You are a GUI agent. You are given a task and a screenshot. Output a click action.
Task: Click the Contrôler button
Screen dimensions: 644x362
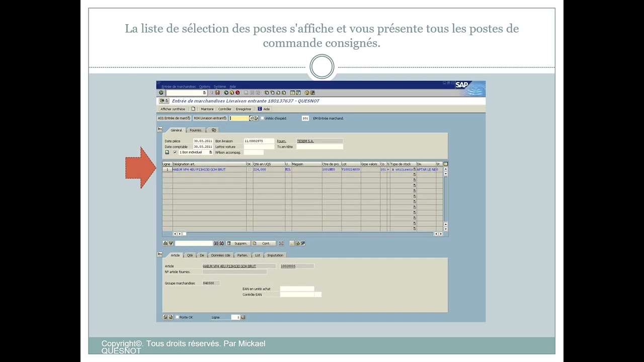[225, 109]
